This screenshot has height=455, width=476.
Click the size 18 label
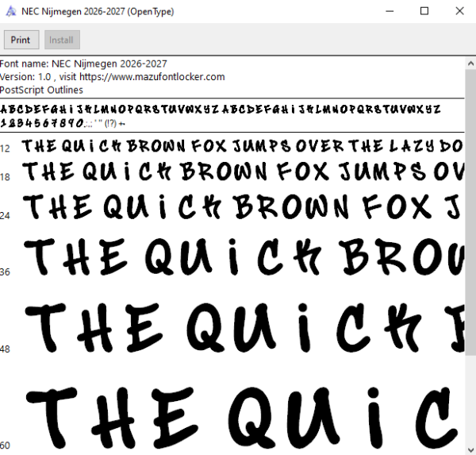pos(5,177)
